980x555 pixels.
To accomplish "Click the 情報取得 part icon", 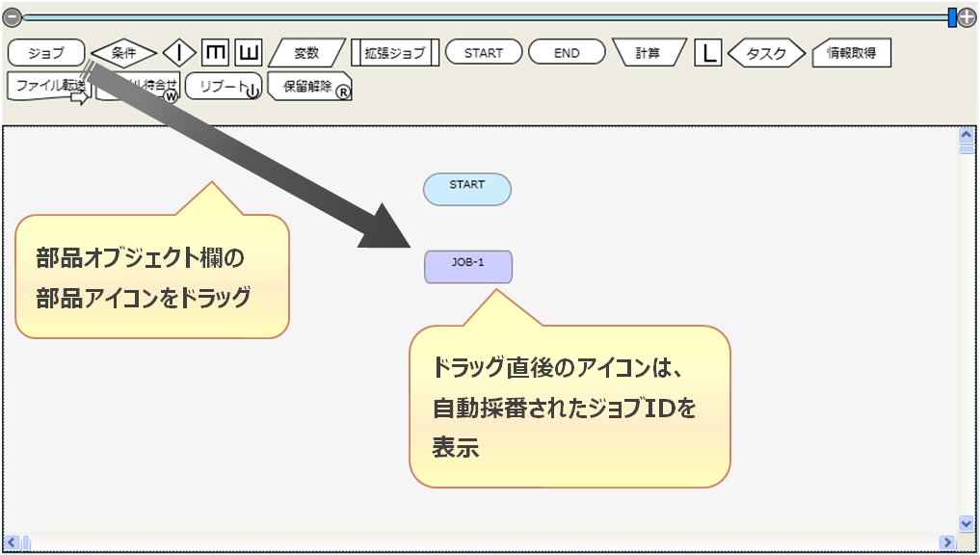I will click(x=851, y=53).
